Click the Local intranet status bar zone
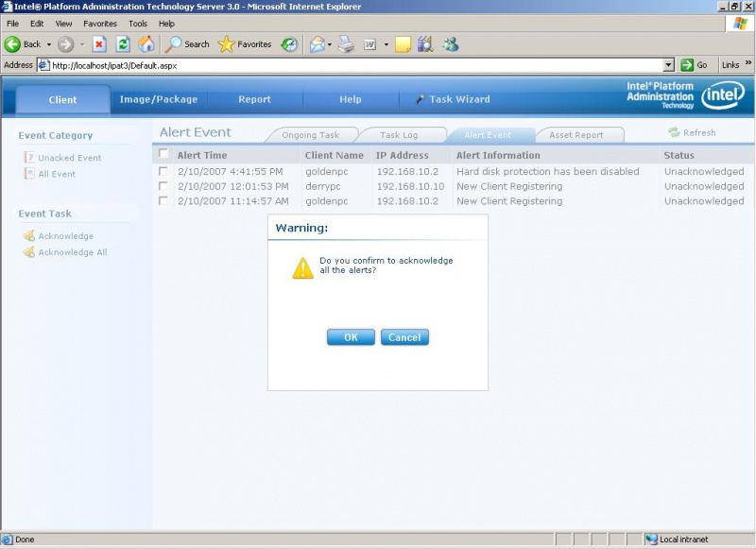 coord(677,539)
